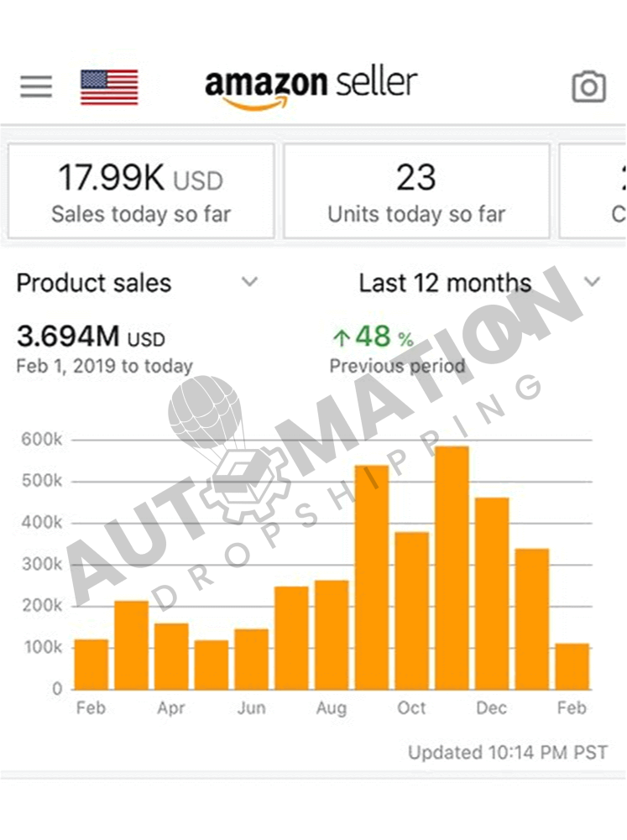Click the green upward trend arrow

342,337
